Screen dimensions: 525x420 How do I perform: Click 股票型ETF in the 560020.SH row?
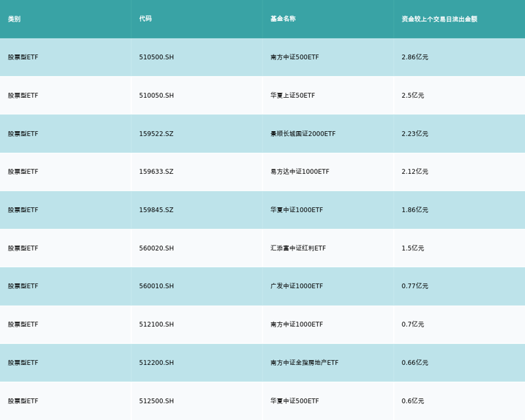tap(23, 248)
